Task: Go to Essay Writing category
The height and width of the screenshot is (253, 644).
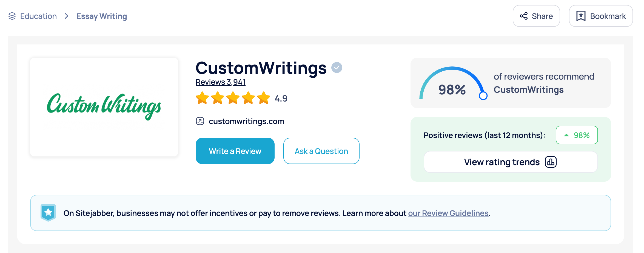Action: (x=102, y=16)
